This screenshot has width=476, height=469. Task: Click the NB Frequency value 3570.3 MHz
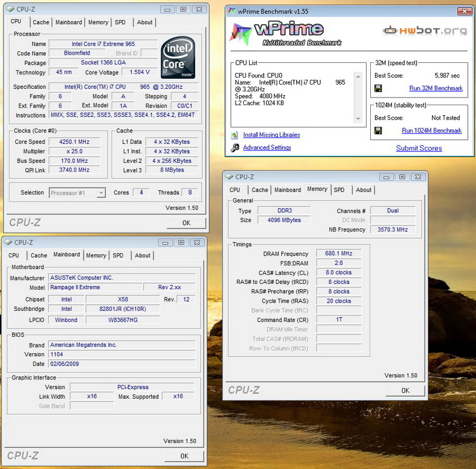click(x=393, y=229)
